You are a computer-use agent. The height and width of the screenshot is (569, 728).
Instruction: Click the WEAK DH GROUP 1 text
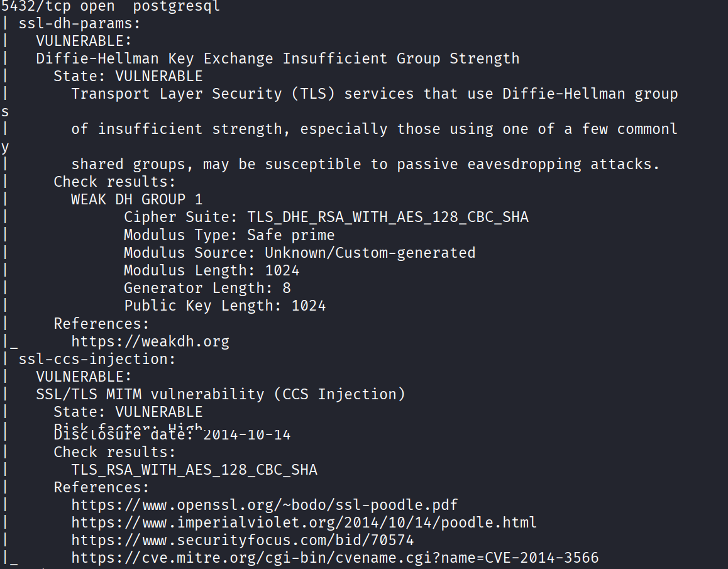(136, 199)
